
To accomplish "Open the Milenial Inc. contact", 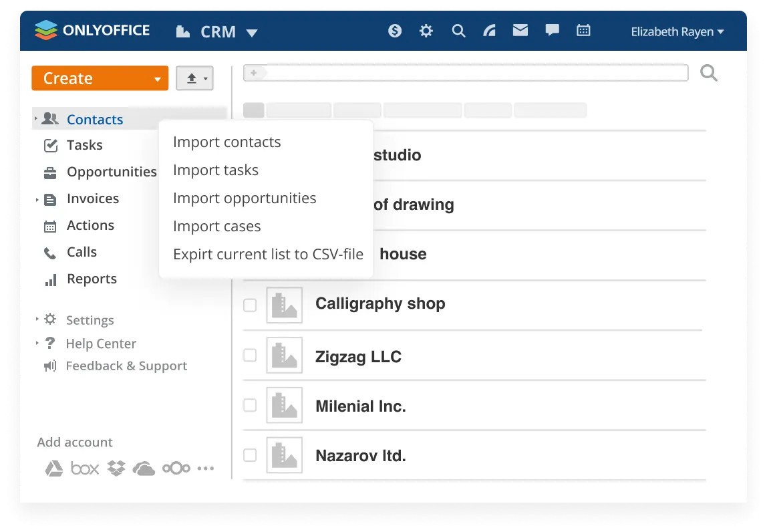I will coord(360,406).
